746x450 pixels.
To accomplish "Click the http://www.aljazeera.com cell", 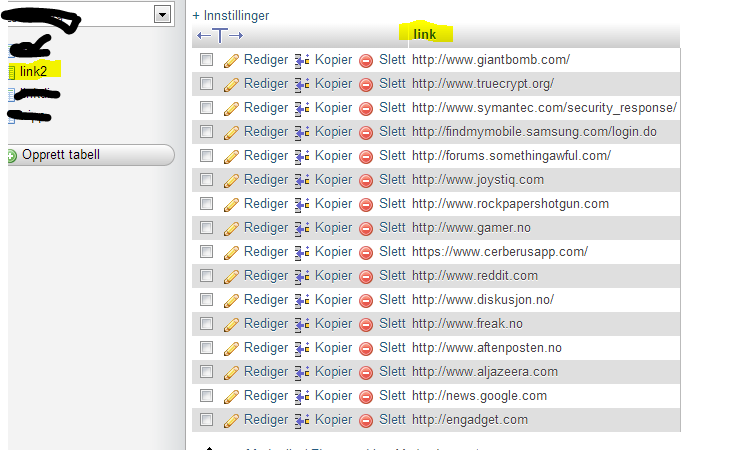I will (x=485, y=372).
